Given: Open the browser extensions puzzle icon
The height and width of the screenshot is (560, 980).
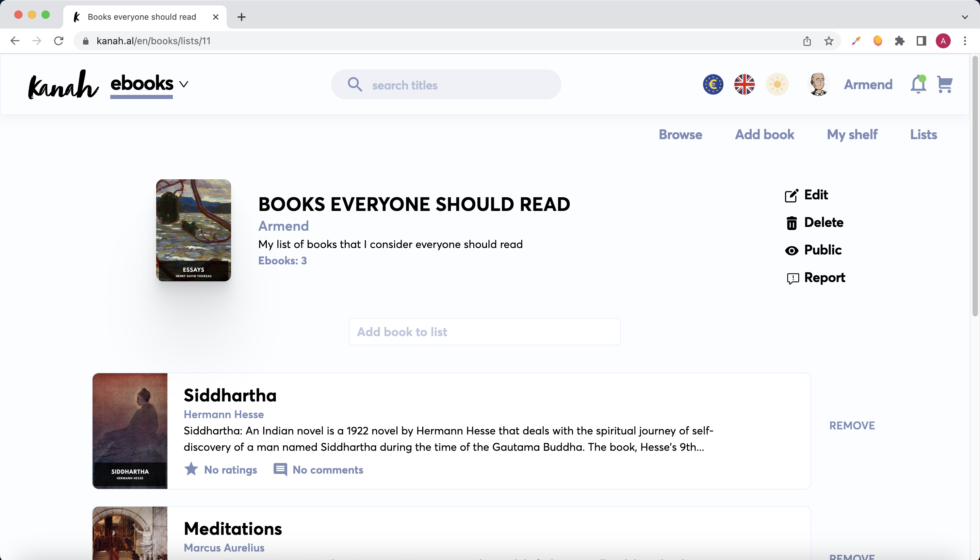Looking at the screenshot, I should (x=899, y=41).
